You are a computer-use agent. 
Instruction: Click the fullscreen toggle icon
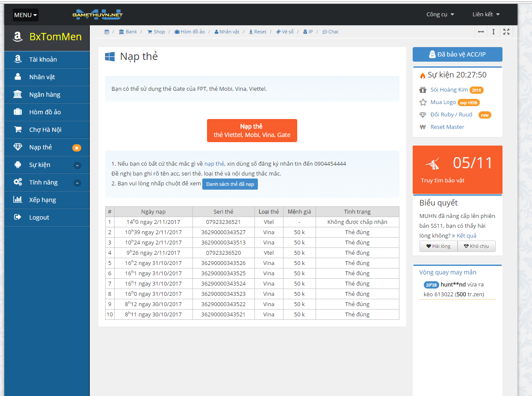point(506,32)
